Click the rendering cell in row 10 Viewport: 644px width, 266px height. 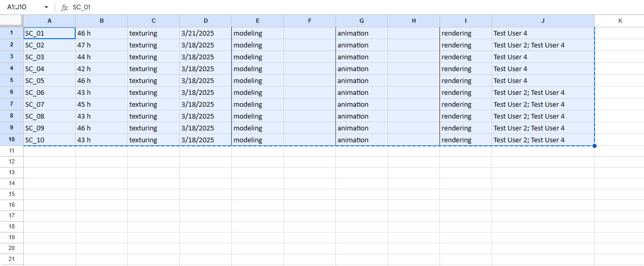tap(466, 140)
